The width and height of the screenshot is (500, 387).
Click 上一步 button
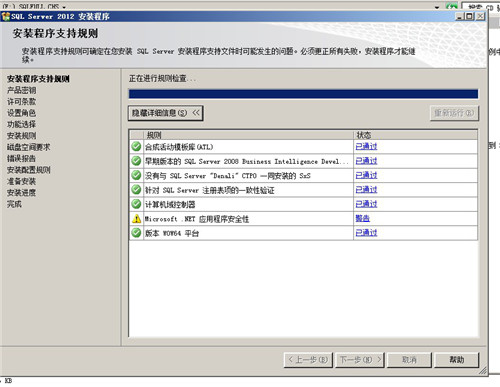[x=308, y=360]
